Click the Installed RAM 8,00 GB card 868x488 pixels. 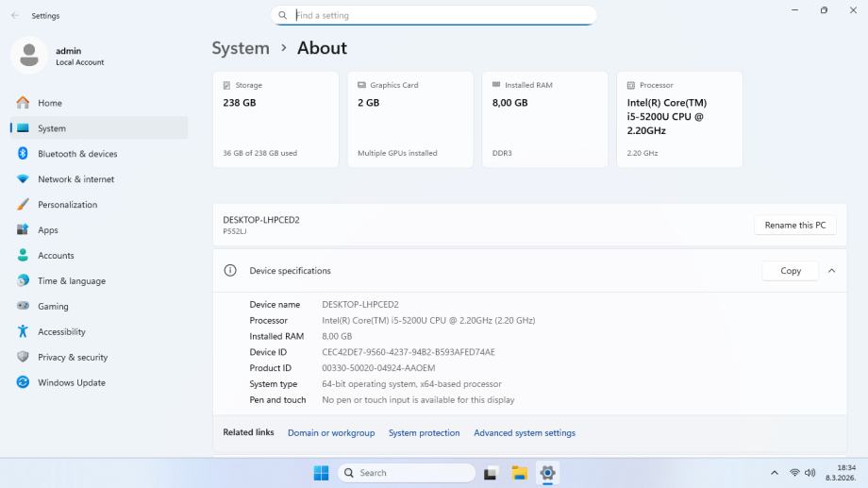click(544, 119)
